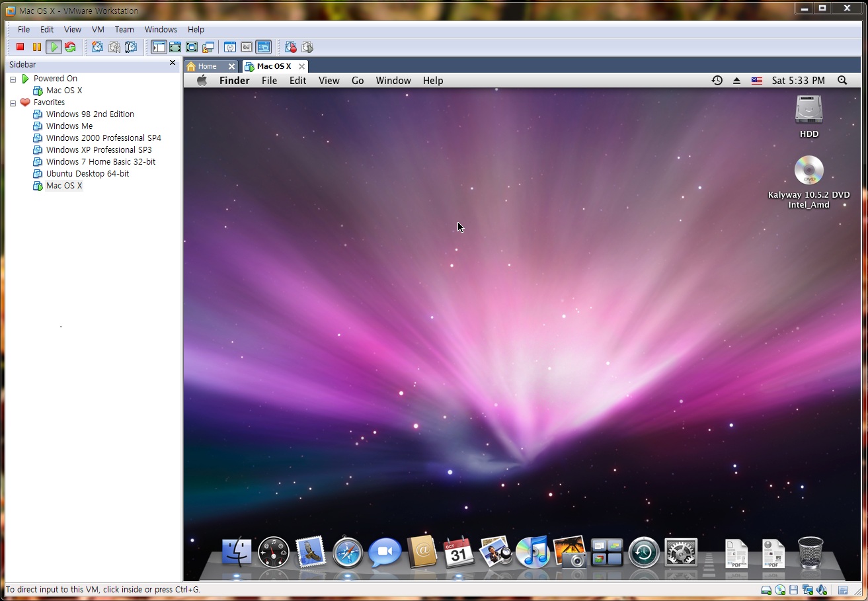The height and width of the screenshot is (601, 868).
Task: Open the VM menu
Action: (98, 30)
